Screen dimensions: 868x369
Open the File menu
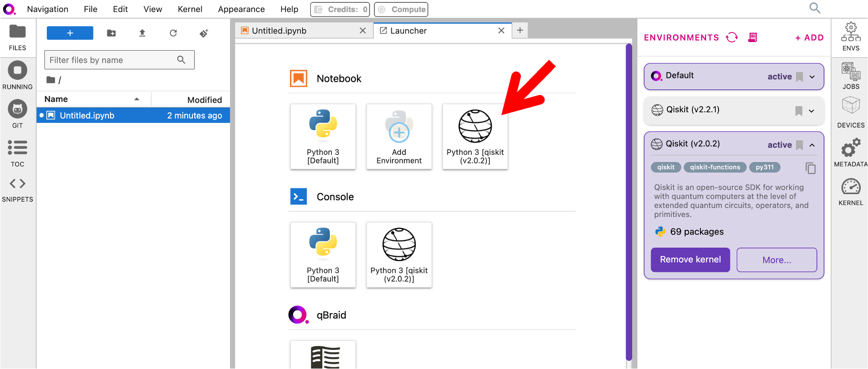click(91, 9)
